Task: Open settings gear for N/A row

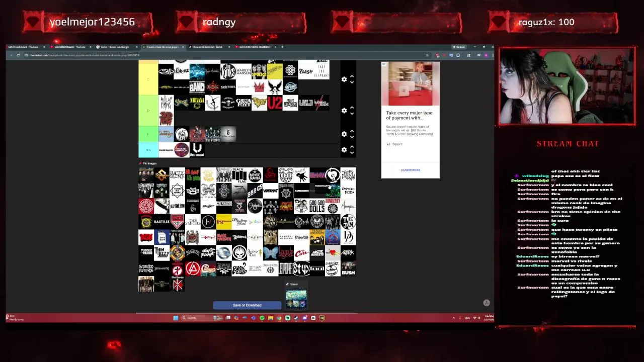Action: (344, 149)
